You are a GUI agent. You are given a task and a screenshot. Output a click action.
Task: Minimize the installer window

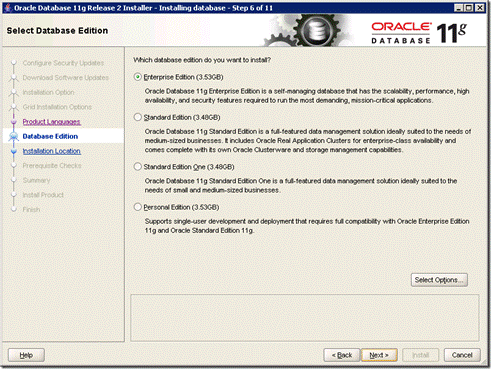pyautogui.click(x=459, y=8)
